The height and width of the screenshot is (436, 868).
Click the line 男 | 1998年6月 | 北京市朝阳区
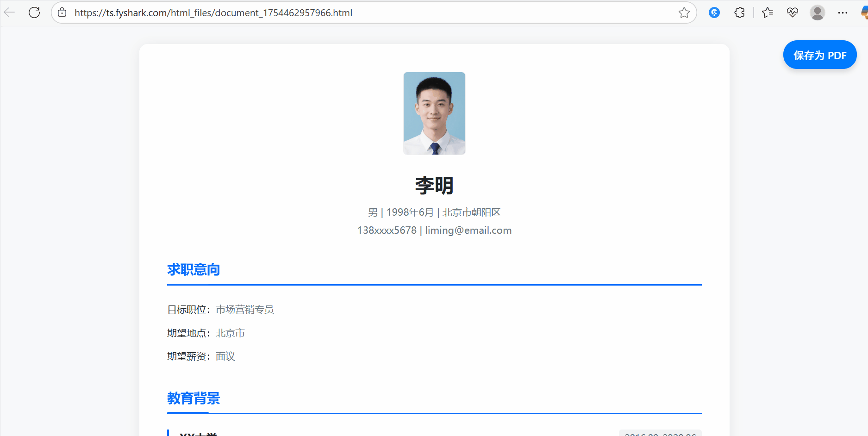coord(434,212)
